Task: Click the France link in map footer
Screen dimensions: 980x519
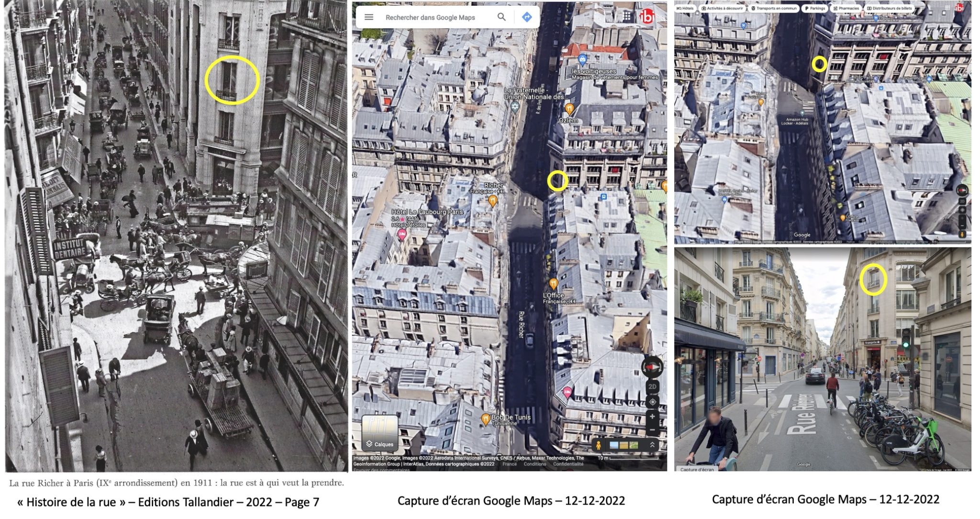Action: [x=510, y=464]
